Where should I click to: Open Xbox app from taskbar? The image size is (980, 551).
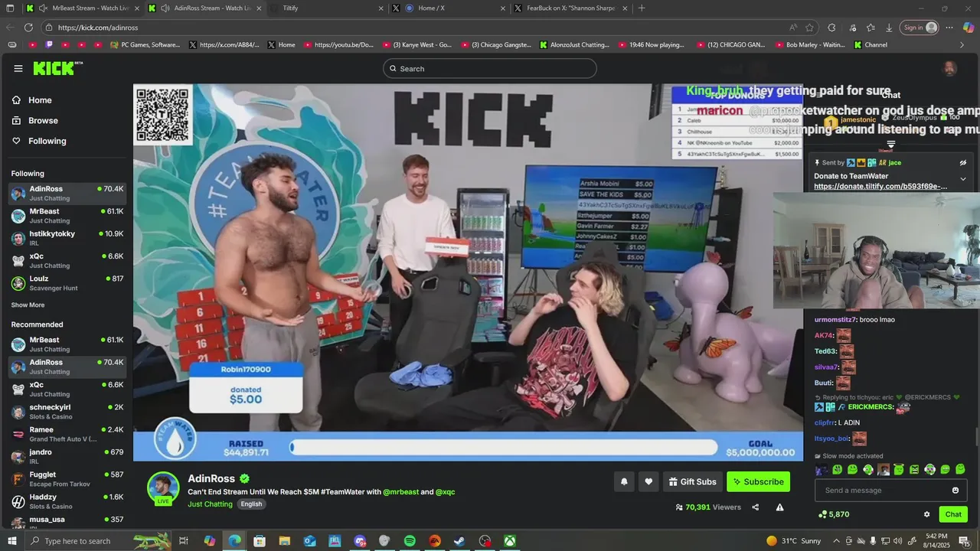pos(510,541)
